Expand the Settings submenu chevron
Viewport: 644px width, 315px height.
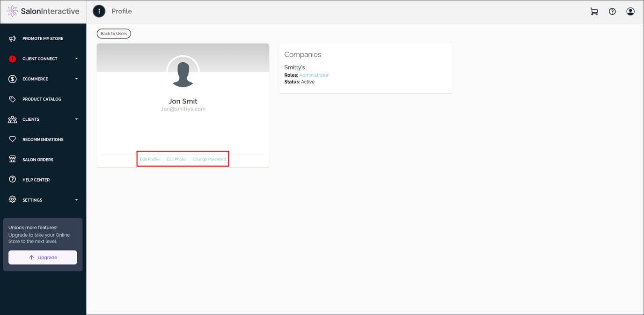[76, 200]
